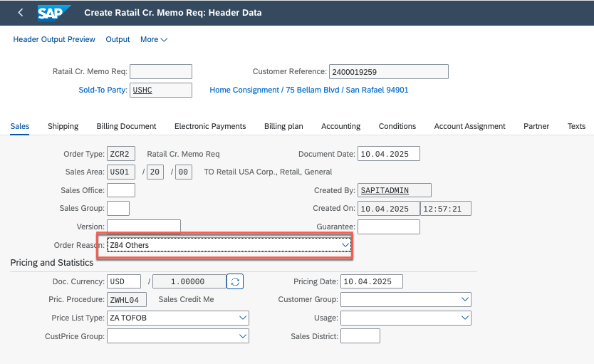Click Header Output Preview button
The height and width of the screenshot is (364, 594).
(x=54, y=40)
